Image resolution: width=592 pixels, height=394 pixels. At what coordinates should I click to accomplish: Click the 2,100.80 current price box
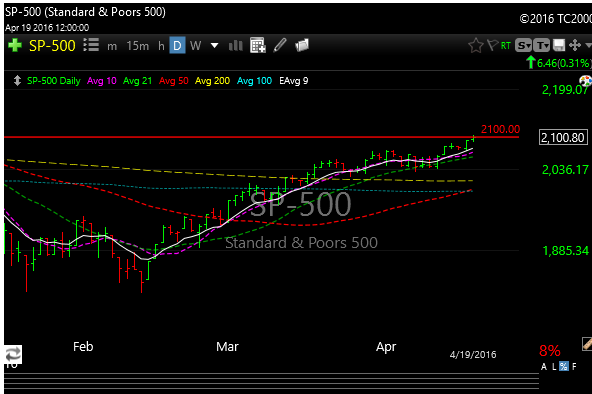[x=563, y=137]
